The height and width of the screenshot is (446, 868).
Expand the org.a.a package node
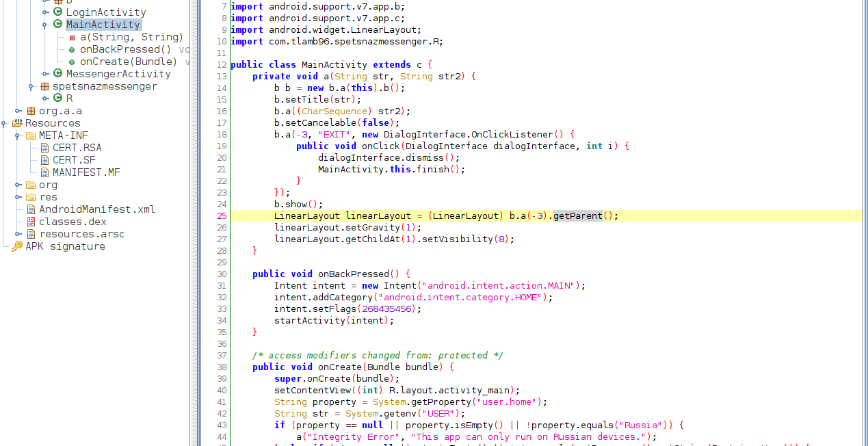point(18,111)
